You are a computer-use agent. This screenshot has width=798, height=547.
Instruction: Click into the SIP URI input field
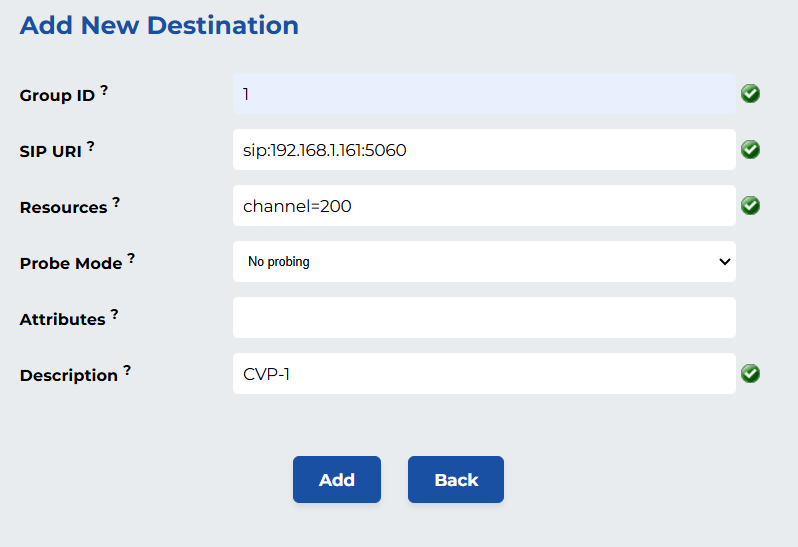[x=484, y=150]
